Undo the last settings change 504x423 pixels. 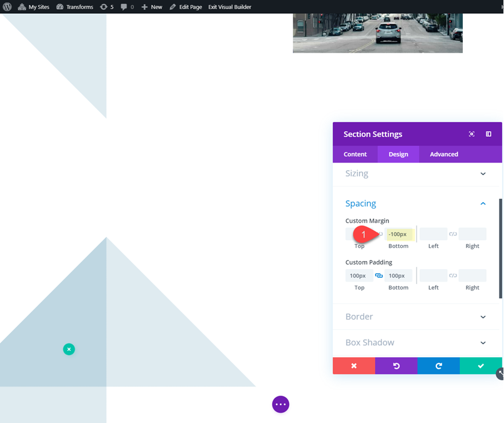[396, 366]
